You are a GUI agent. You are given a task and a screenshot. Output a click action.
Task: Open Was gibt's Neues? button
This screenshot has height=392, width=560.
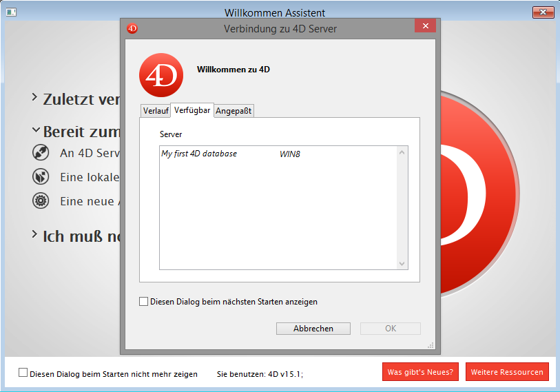(420, 372)
